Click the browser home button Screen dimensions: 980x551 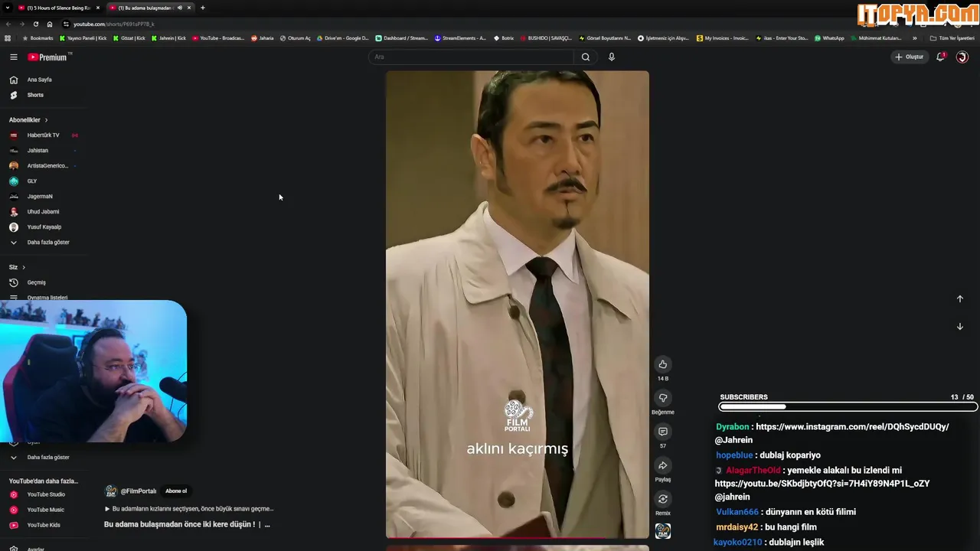point(50,24)
